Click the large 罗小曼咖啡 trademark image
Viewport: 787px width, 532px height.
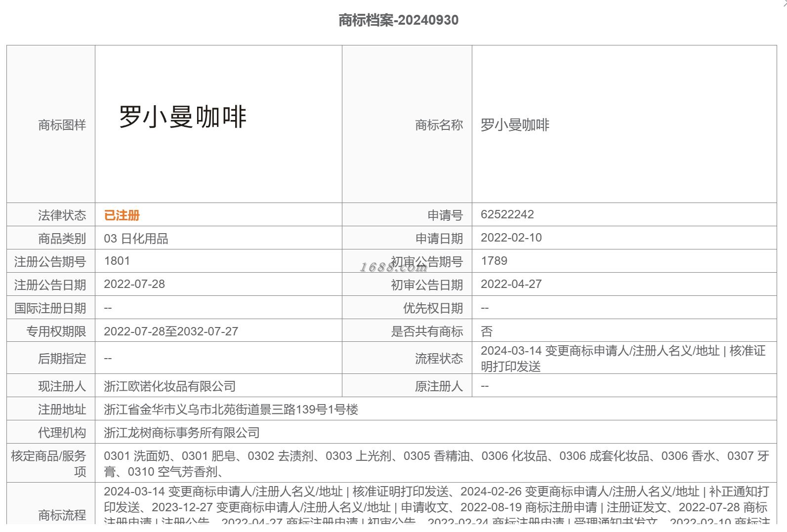183,117
